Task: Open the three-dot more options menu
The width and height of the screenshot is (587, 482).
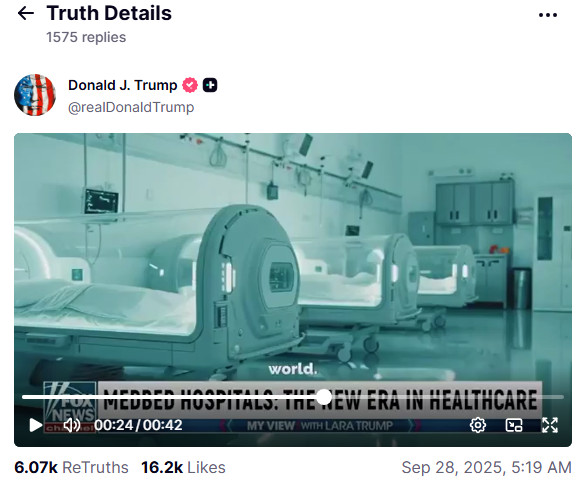Action: [548, 15]
